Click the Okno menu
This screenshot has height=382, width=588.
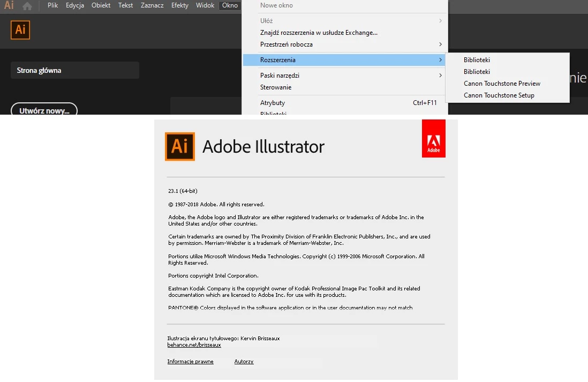(x=230, y=5)
